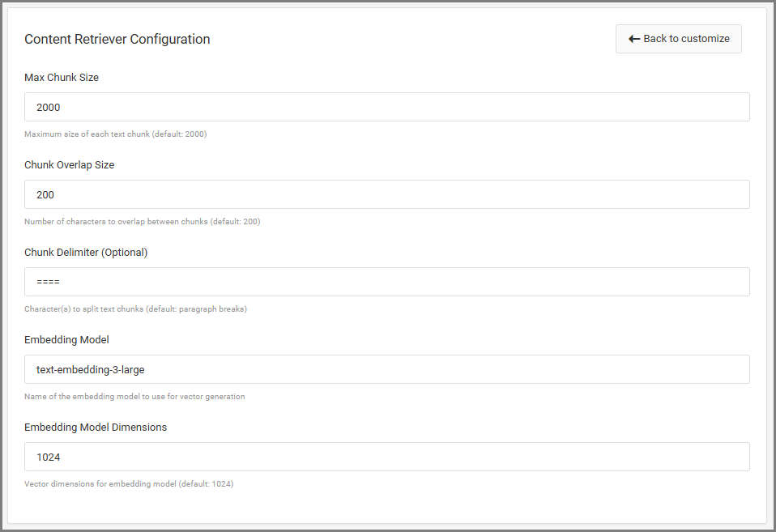
Task: Focus the Embedding Model Dimensions field
Action: [x=386, y=457]
